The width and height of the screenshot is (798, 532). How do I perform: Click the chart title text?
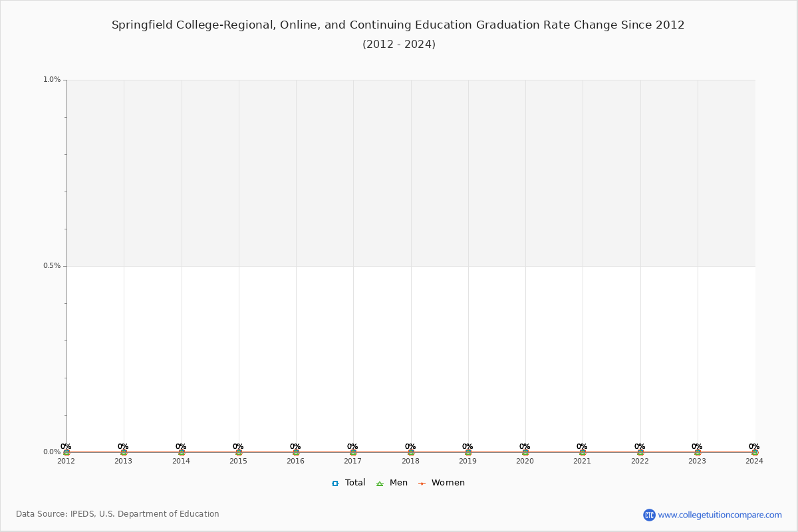pyautogui.click(x=398, y=25)
